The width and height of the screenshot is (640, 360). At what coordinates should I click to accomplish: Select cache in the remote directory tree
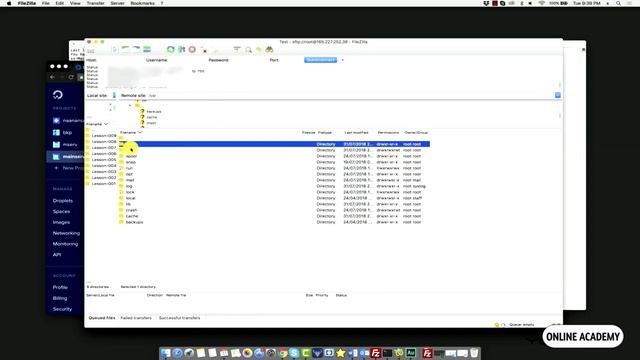coord(151,117)
